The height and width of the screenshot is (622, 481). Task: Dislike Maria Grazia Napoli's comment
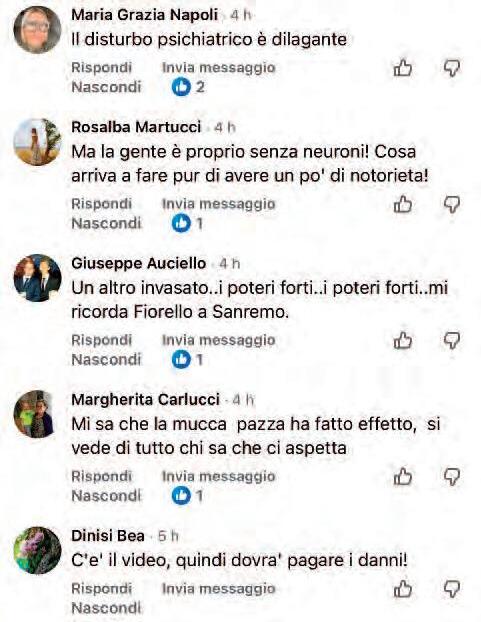tap(451, 68)
